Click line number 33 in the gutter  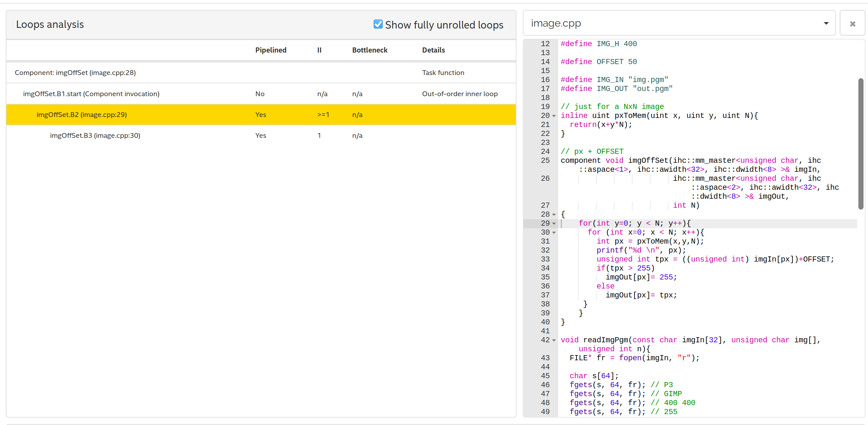545,259
